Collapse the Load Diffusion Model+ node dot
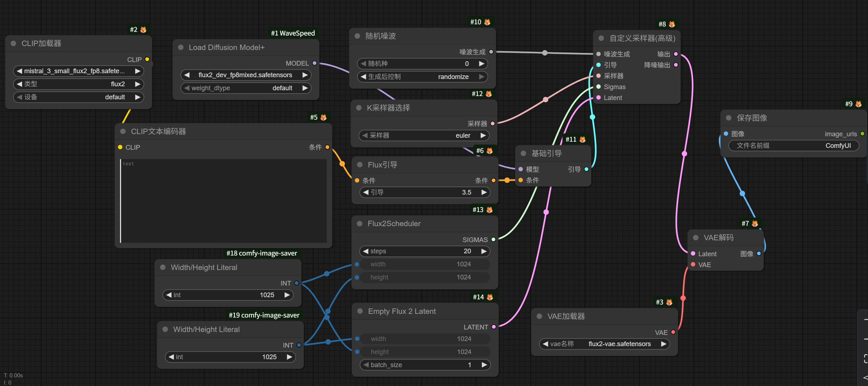 181,47
